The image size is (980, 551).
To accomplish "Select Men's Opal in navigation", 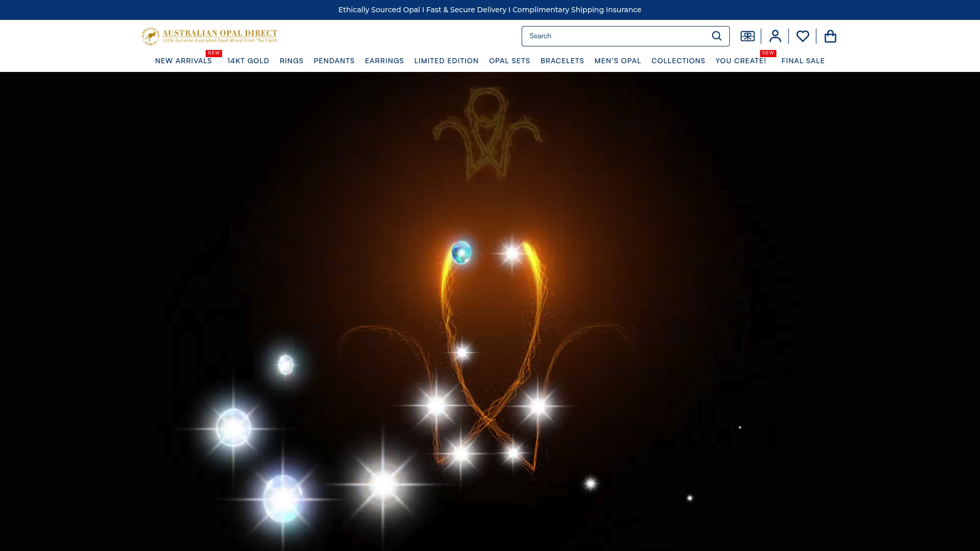I will click(618, 61).
